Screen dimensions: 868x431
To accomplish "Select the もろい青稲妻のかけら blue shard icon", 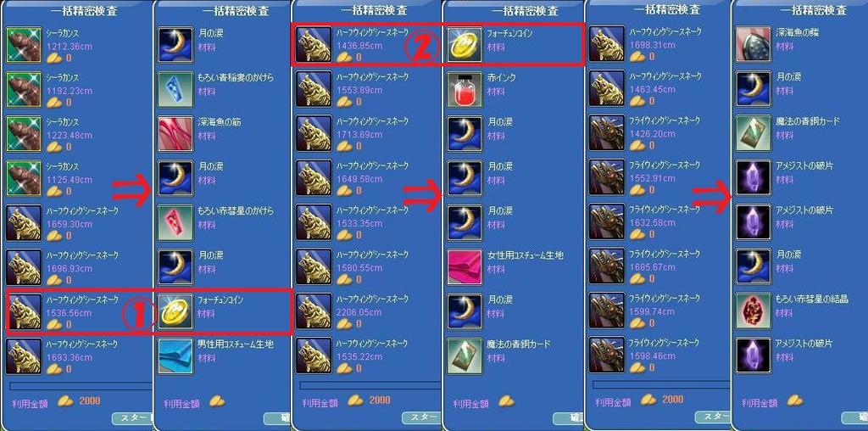I will pyautogui.click(x=175, y=88).
